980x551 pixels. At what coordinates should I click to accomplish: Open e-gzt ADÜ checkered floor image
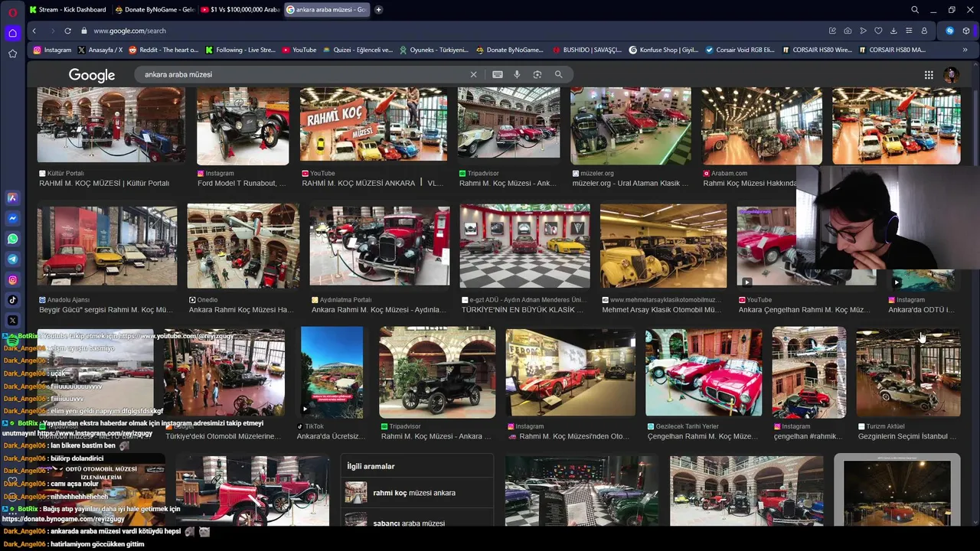[524, 246]
